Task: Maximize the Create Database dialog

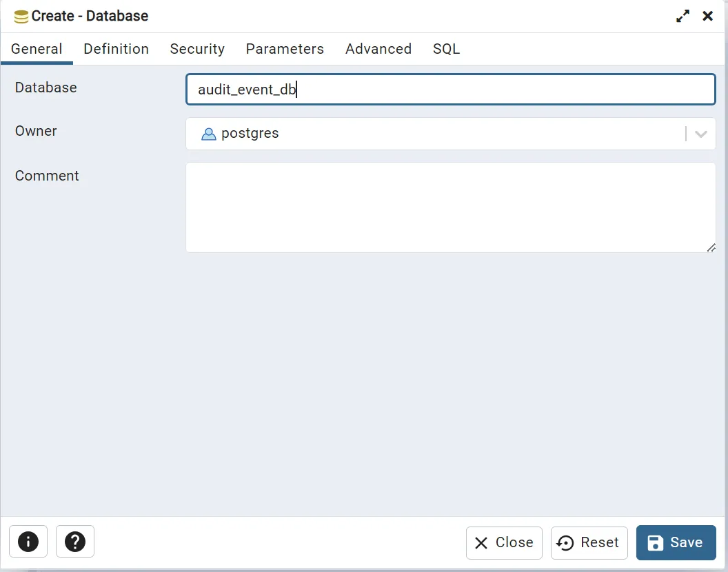Action: point(682,17)
